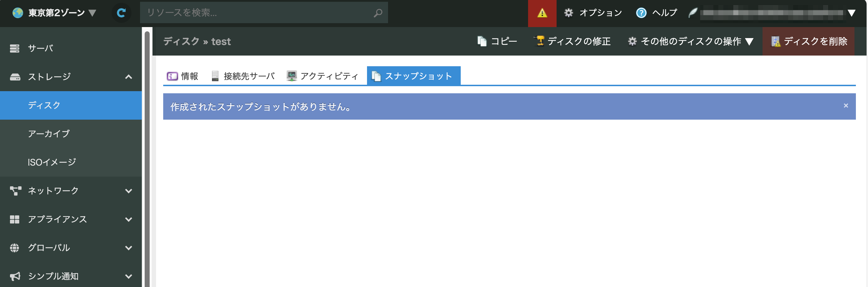Expand the アプライアンス section
Screen dimensions: 868x287
(129, 219)
